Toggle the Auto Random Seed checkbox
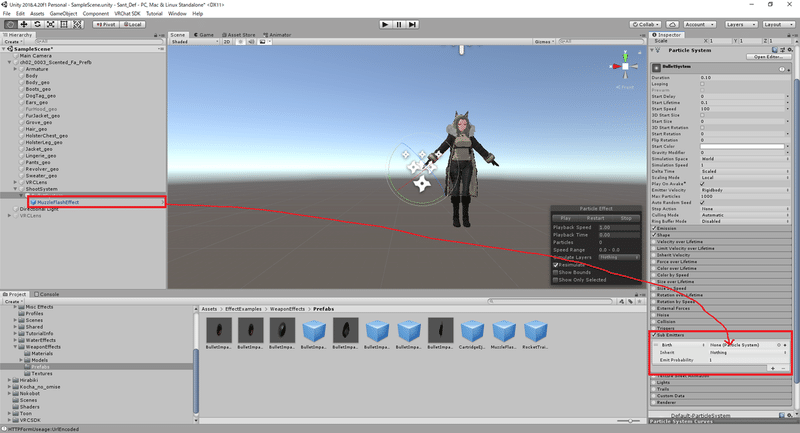This screenshot has width=800, height=433. point(703,202)
